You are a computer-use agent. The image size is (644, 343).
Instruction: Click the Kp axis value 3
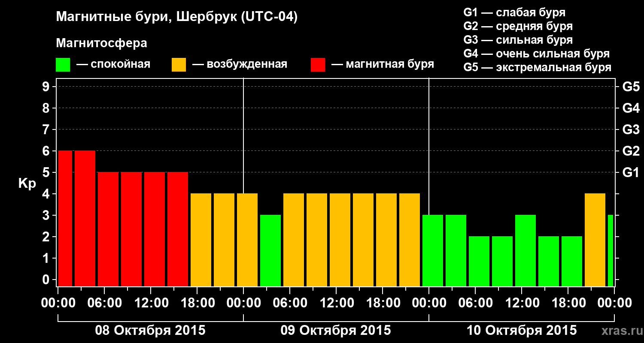coord(47,215)
